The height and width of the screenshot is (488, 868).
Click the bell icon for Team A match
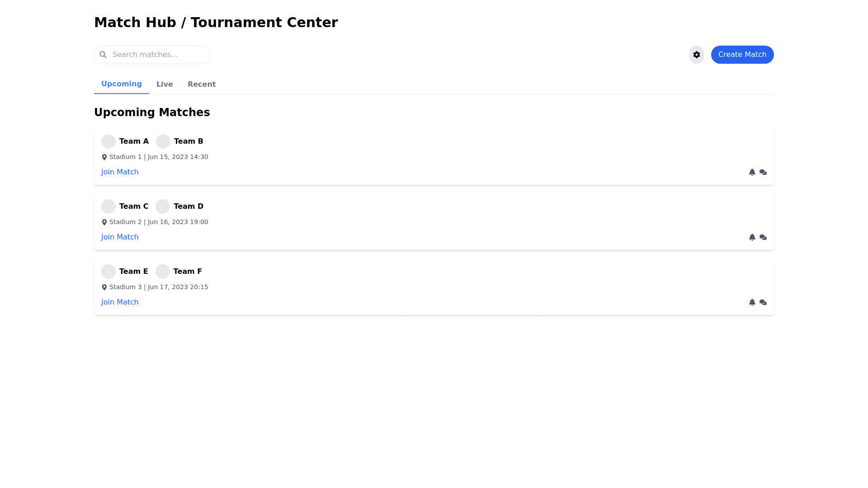[752, 172]
